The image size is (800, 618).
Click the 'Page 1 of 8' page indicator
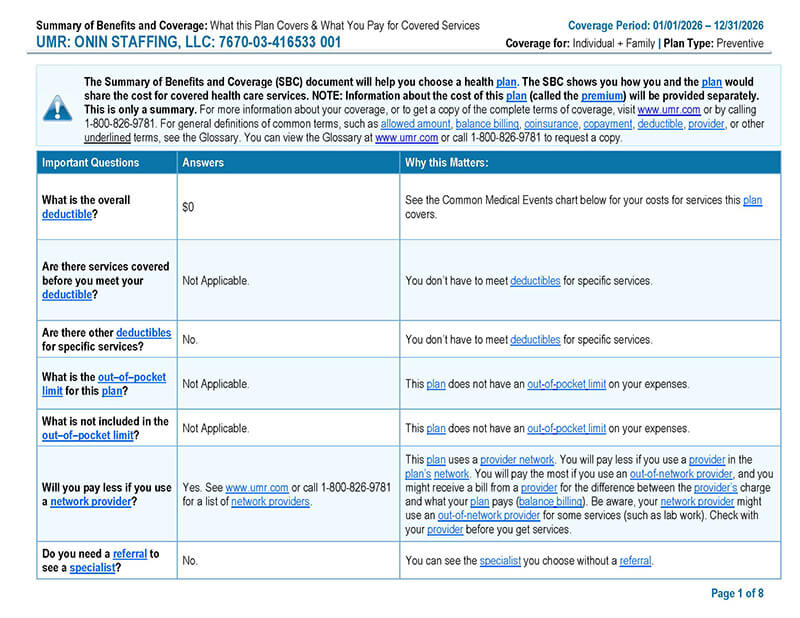(x=737, y=593)
